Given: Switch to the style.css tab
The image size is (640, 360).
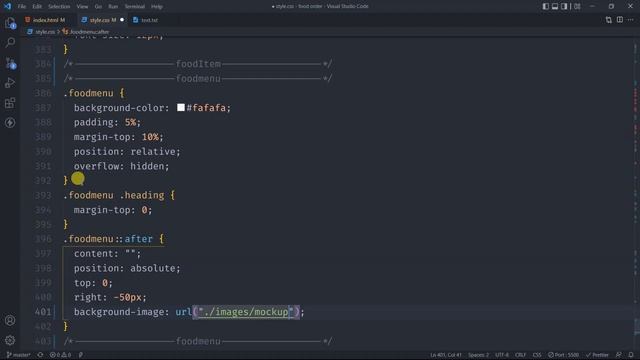Looking at the screenshot, I should (x=102, y=20).
